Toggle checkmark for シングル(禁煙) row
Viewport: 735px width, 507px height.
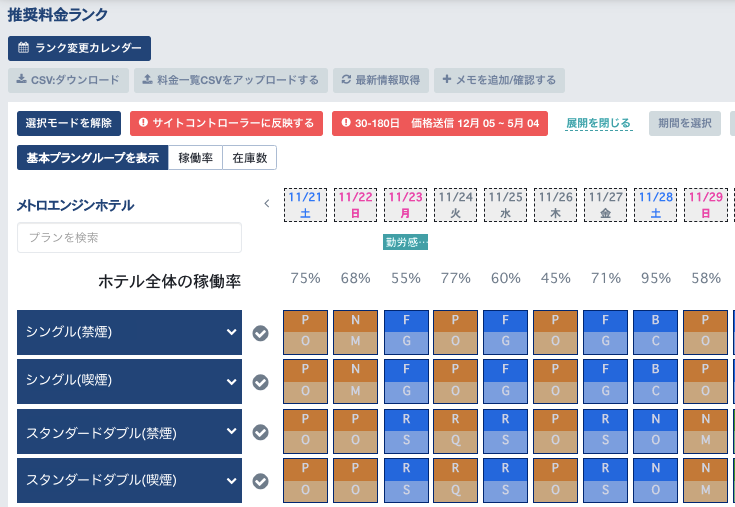261,333
